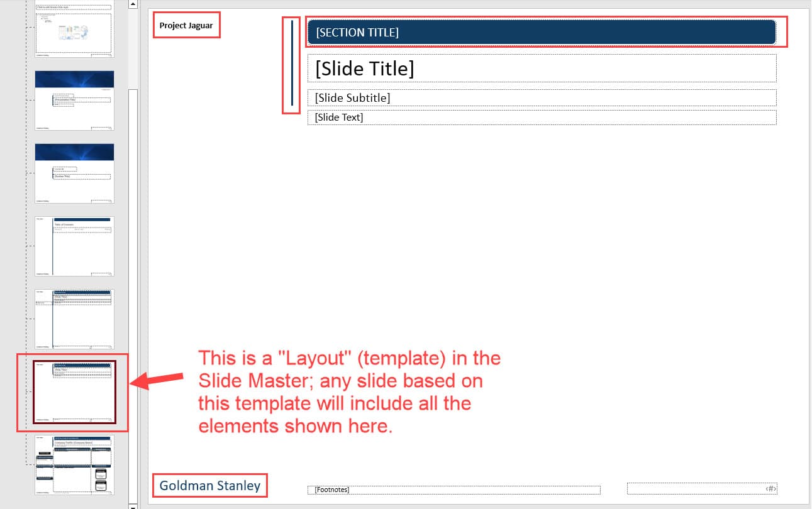The height and width of the screenshot is (509, 812).
Task: Click inside the [Slide Title] placeholder
Action: 541,68
